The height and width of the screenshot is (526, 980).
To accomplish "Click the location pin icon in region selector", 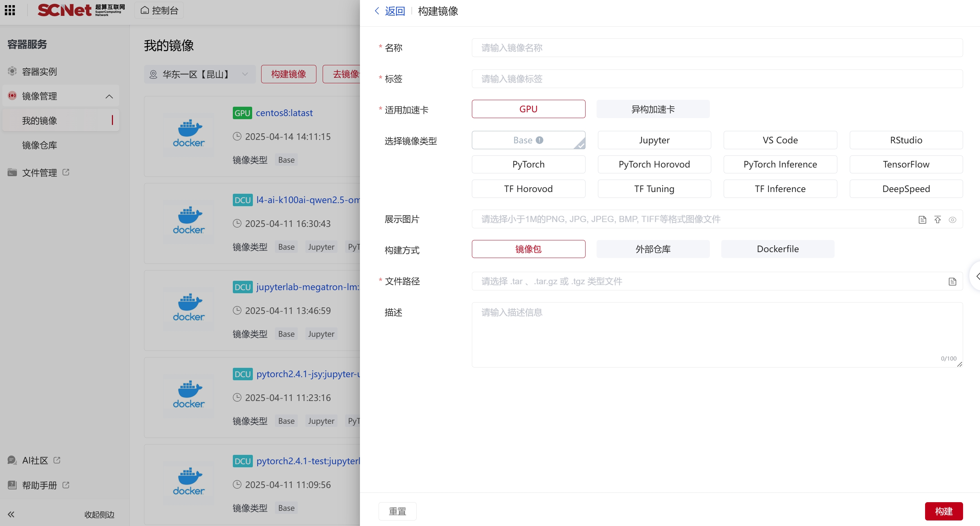I will pyautogui.click(x=153, y=74).
